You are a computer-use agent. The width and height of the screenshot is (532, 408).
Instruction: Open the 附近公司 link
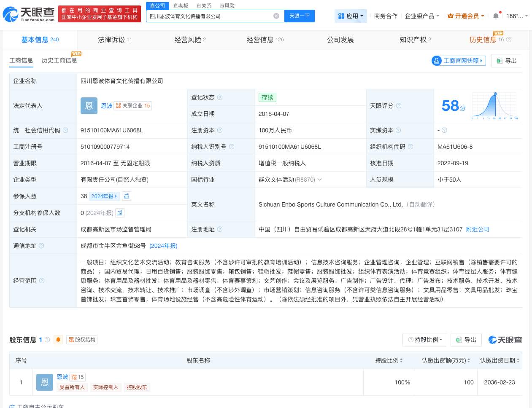[477, 229]
